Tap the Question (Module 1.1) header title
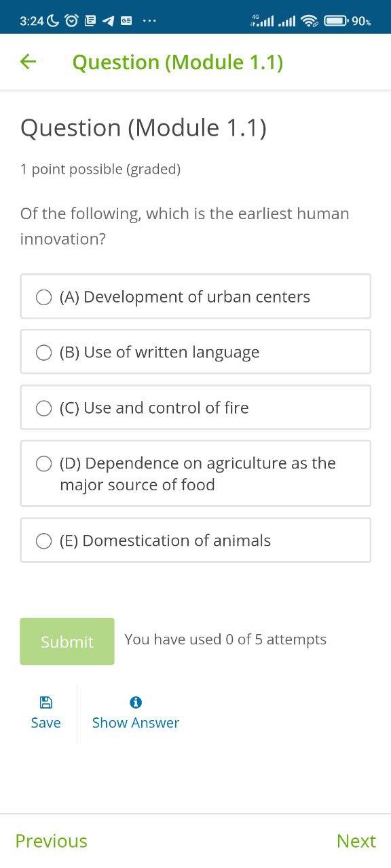 (178, 62)
